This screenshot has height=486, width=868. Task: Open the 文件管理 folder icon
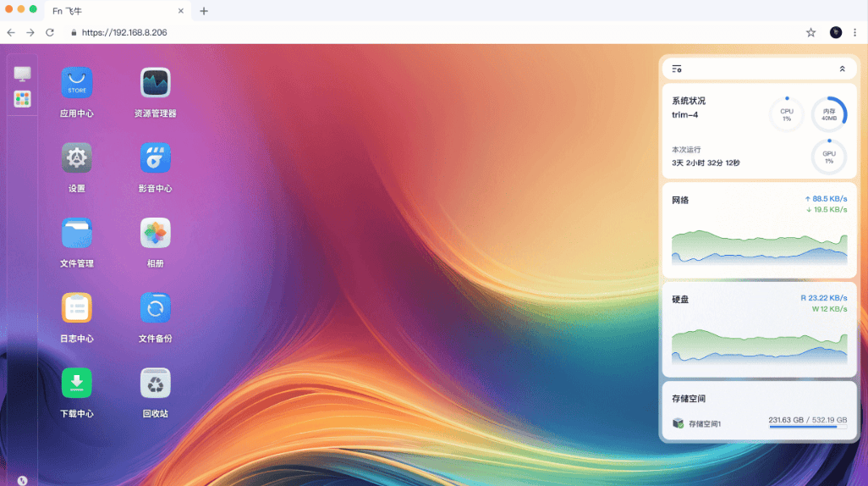tap(77, 233)
